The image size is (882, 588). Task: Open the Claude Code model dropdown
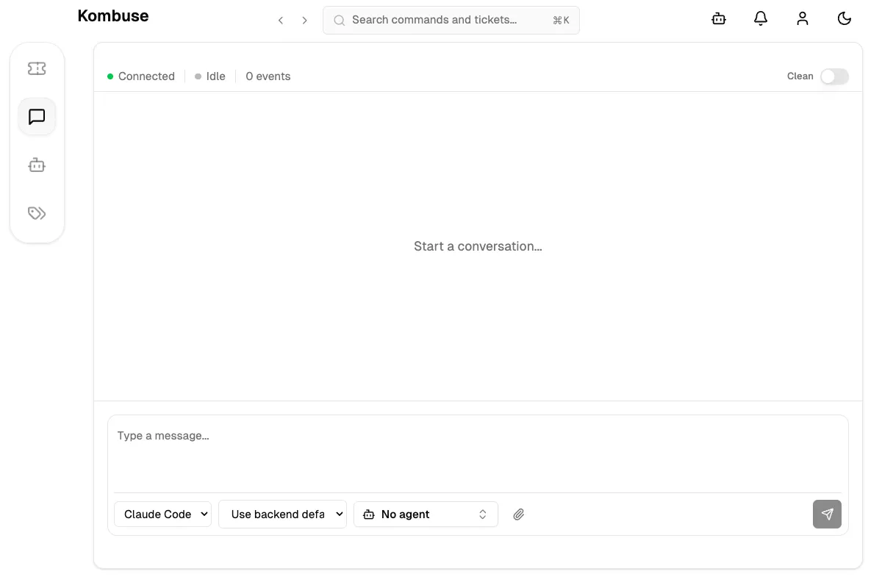(x=162, y=514)
